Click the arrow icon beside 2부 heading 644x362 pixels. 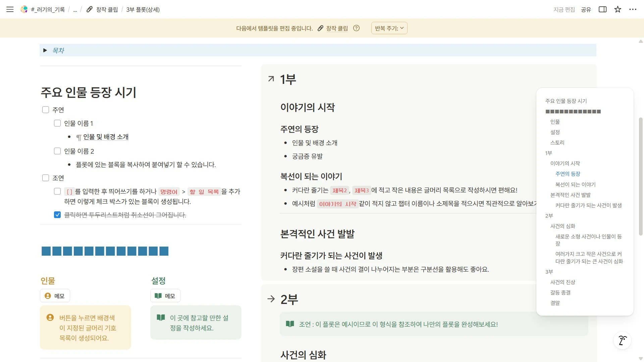coord(271,299)
